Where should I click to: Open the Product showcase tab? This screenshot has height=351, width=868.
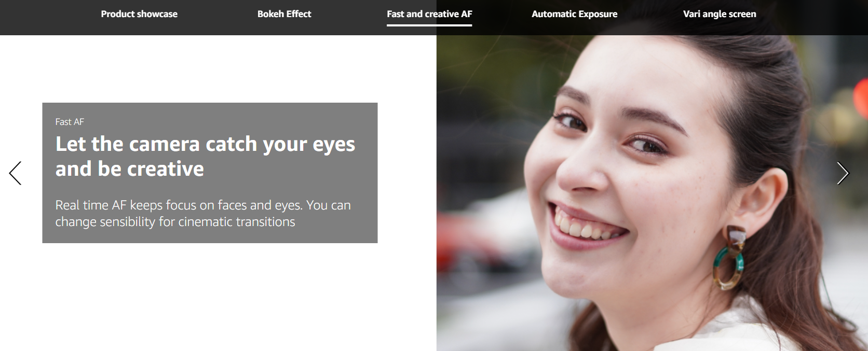point(139,14)
